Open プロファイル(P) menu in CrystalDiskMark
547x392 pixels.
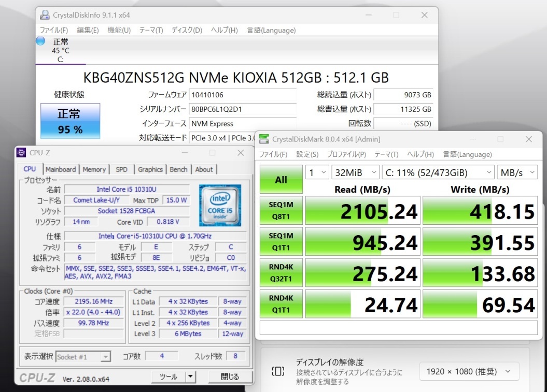point(346,154)
